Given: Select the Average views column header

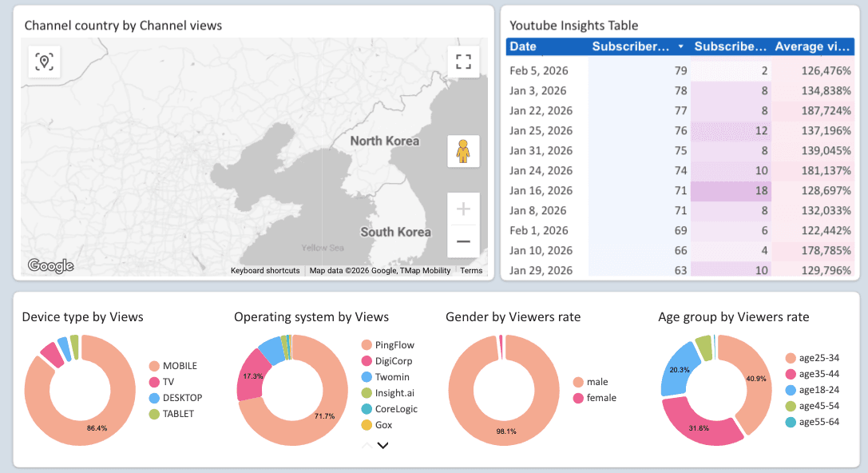Looking at the screenshot, I should (812, 46).
